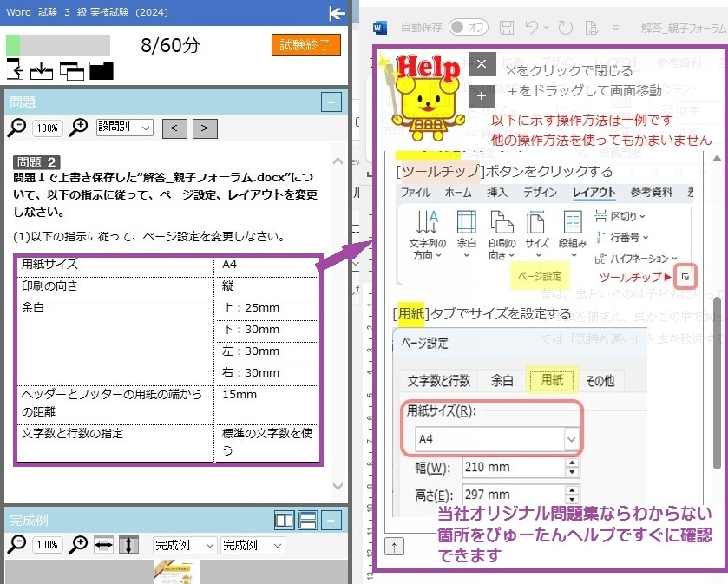Open the 余白 tab in ページ設定 dialog
The height and width of the screenshot is (584, 728).
click(x=502, y=381)
